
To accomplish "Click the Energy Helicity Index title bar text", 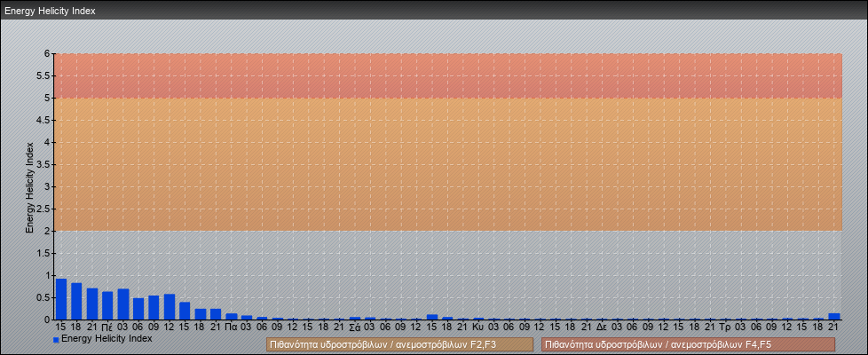I will (x=50, y=12).
